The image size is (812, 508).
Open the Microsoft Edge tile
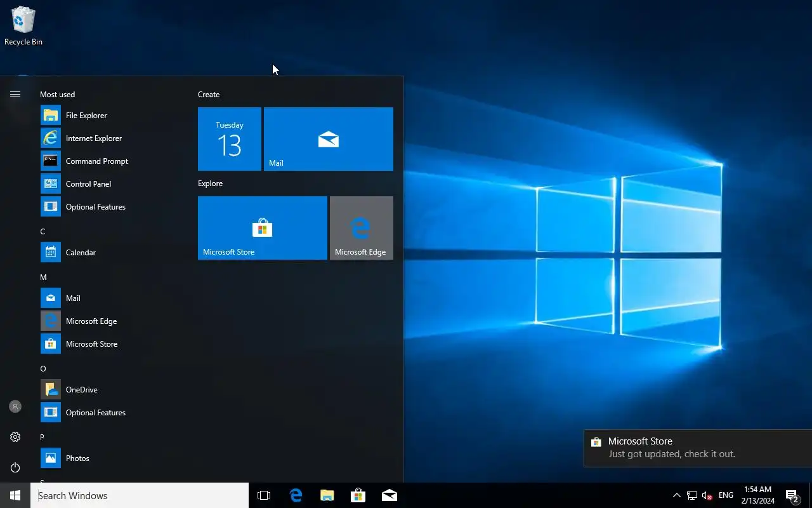tap(362, 228)
